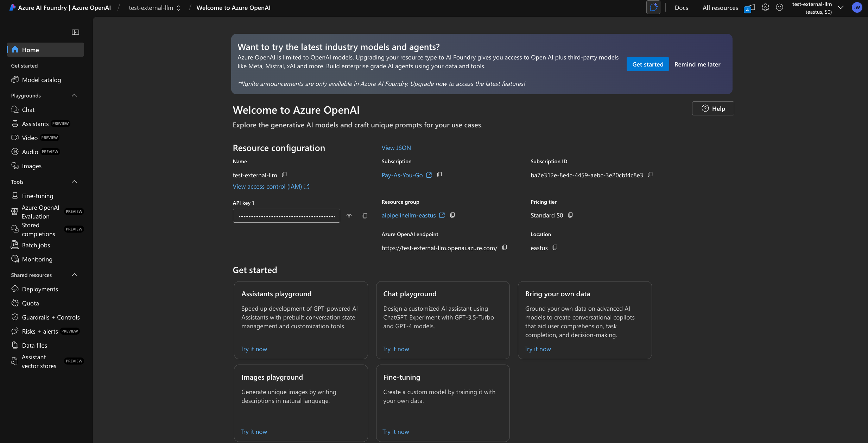
Task: Collapse the left navigation panel
Action: click(x=76, y=32)
